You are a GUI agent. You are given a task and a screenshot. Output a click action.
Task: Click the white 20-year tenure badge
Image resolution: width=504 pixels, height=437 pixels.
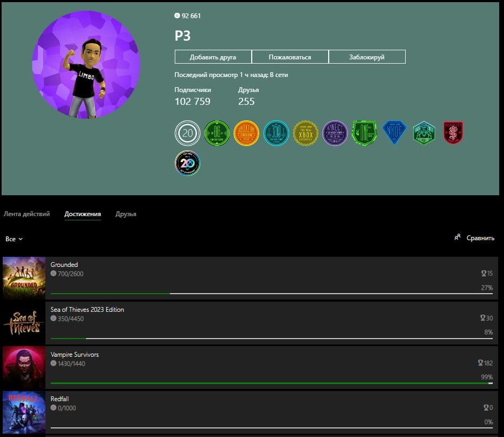pos(188,133)
